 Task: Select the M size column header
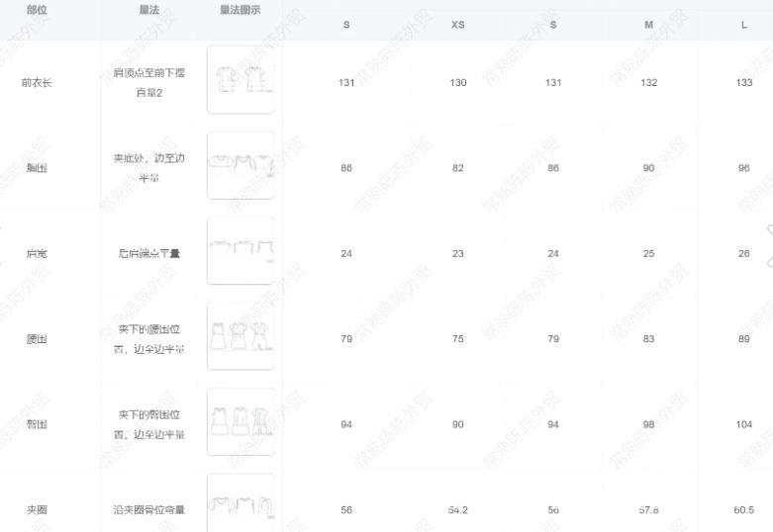[648, 25]
